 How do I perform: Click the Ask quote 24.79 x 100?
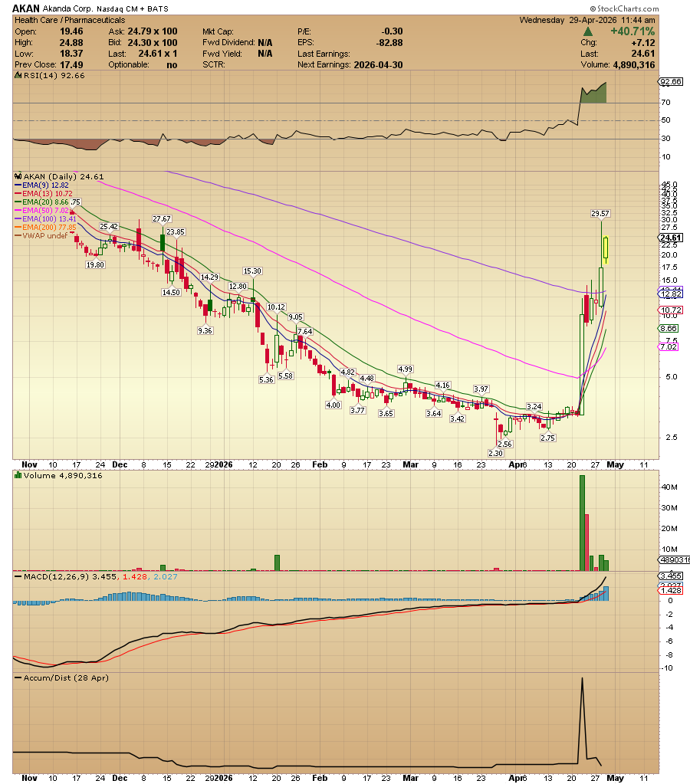click(x=152, y=31)
